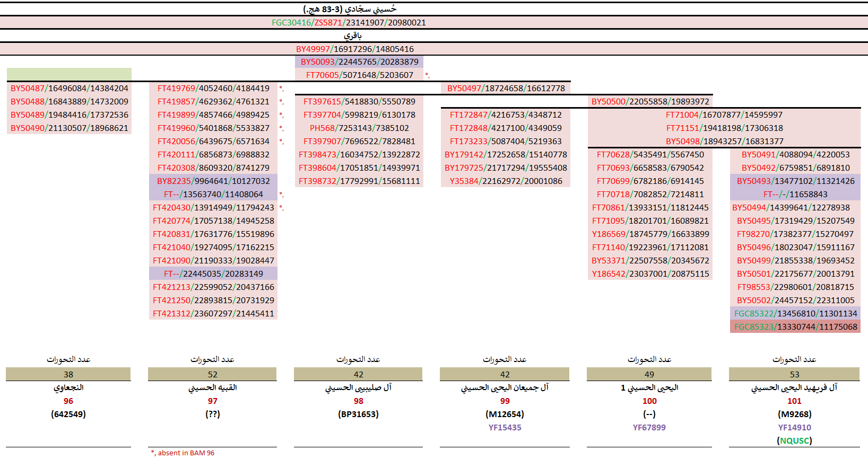Click the YF14910 identifier
The height and width of the screenshot is (459, 868).
click(x=794, y=428)
